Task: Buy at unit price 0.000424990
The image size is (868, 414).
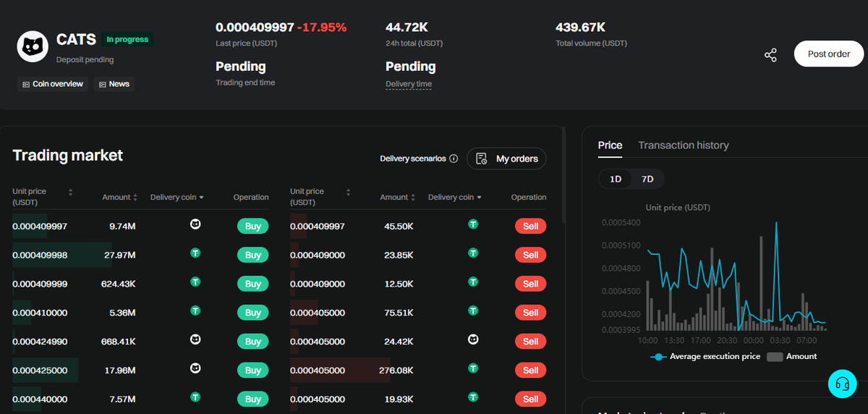Action: pyautogui.click(x=252, y=341)
